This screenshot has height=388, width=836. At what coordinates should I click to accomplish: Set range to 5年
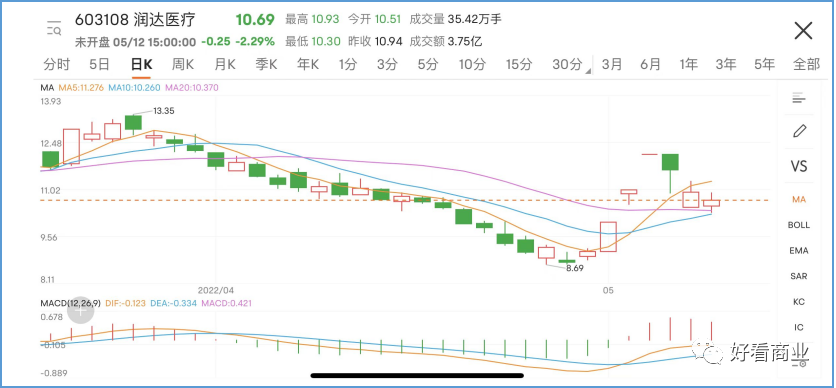pyautogui.click(x=765, y=65)
